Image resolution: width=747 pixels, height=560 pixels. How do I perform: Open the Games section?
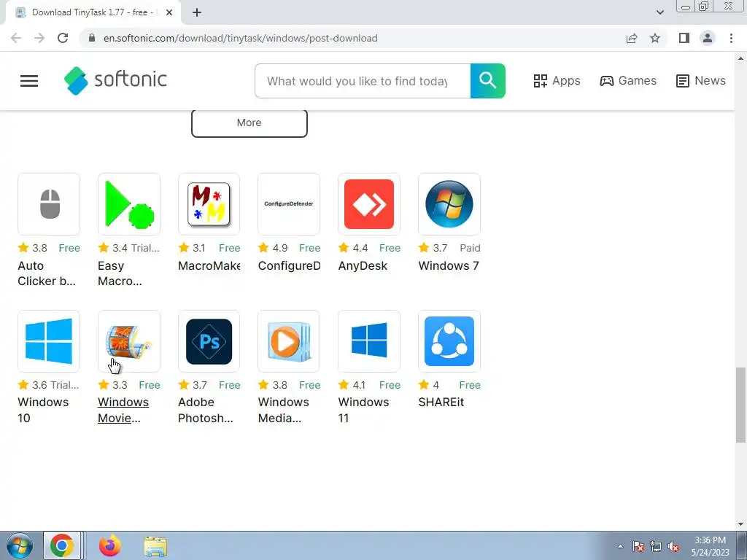(x=628, y=80)
